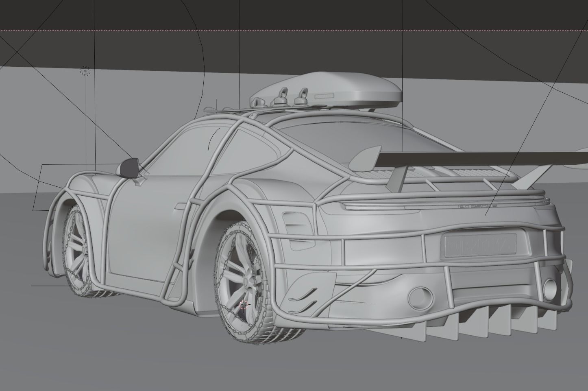Select the dark rear wing blade
This screenshot has height=391, width=588.
(x=482, y=158)
